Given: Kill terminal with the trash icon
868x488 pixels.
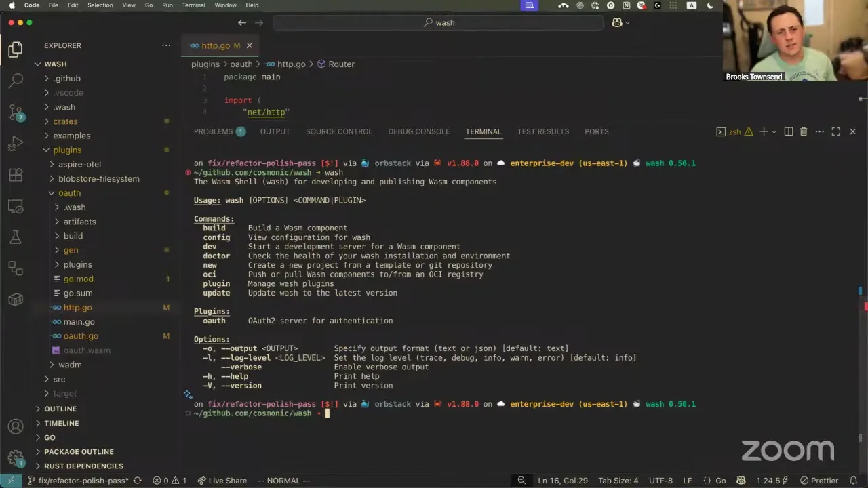Looking at the screenshot, I should coord(804,131).
